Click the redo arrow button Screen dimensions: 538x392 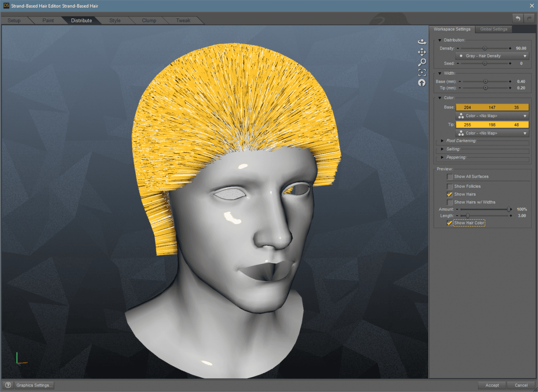tap(529, 18)
